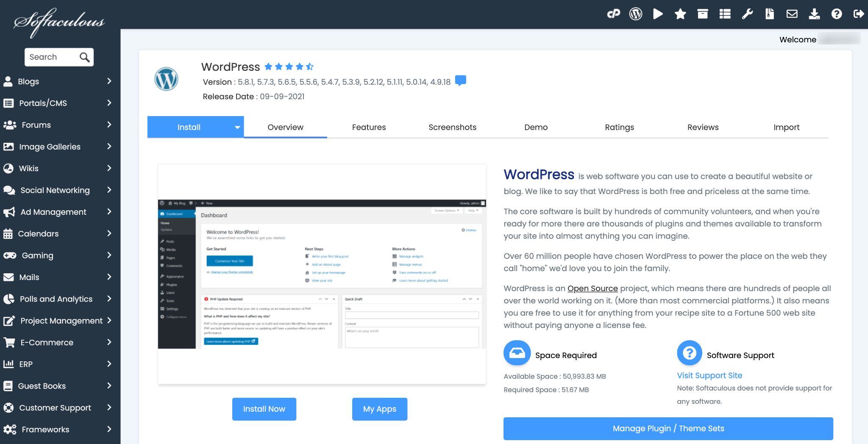Open the Install button dropdown arrow
868x444 pixels.
[237, 127]
